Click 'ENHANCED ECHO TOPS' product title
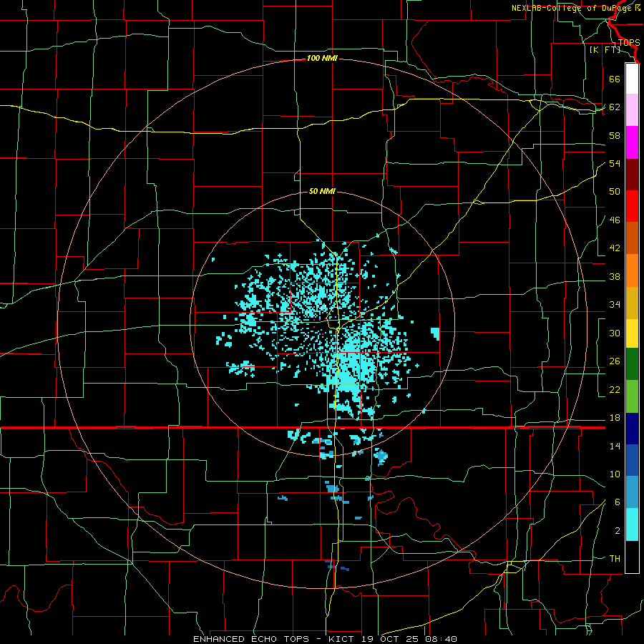644x644 pixels. tap(251, 639)
